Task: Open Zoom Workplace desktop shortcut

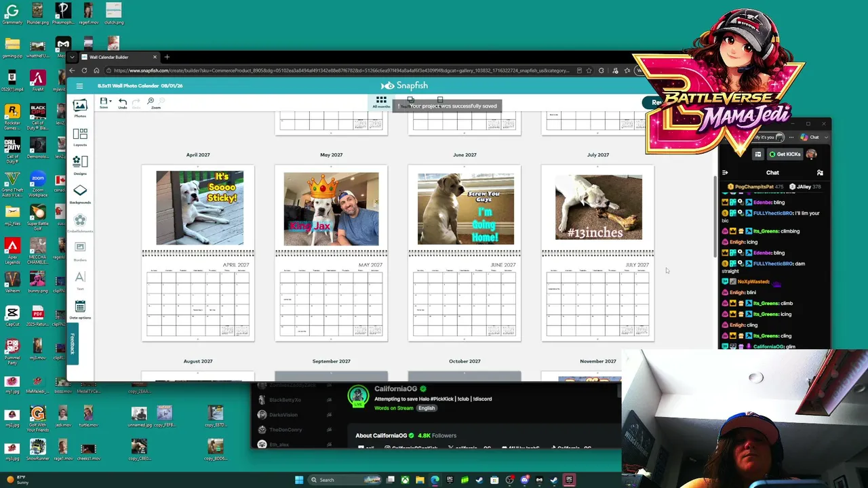Action: click(x=38, y=184)
